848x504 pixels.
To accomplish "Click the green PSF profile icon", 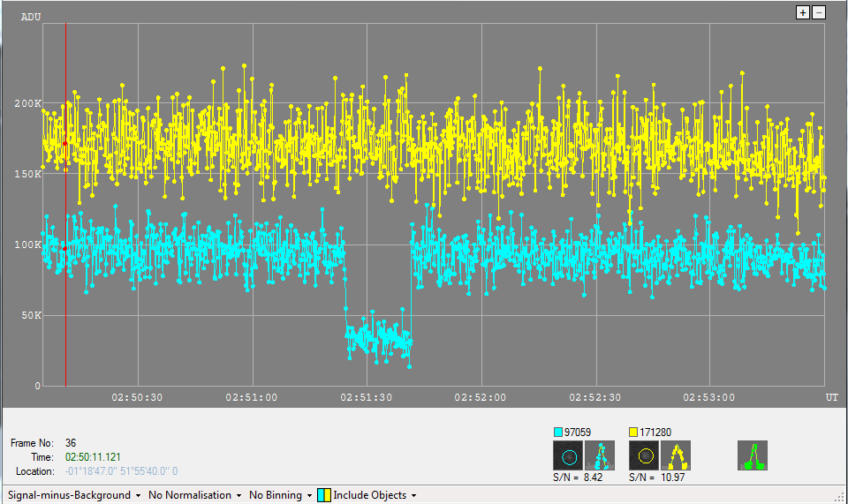I will click(x=753, y=455).
